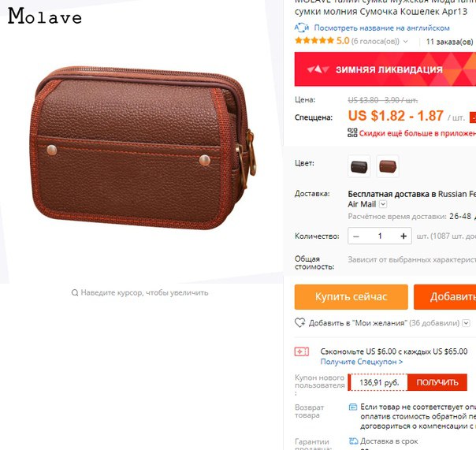Click the on-time delivery guarantee icon
Screen dimensions: 476x450
(353, 441)
